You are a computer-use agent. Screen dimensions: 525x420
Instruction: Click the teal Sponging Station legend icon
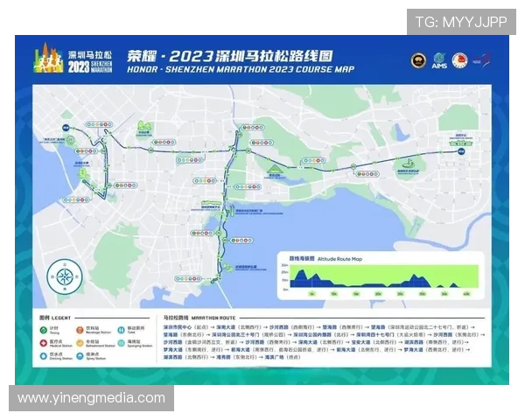(121, 343)
